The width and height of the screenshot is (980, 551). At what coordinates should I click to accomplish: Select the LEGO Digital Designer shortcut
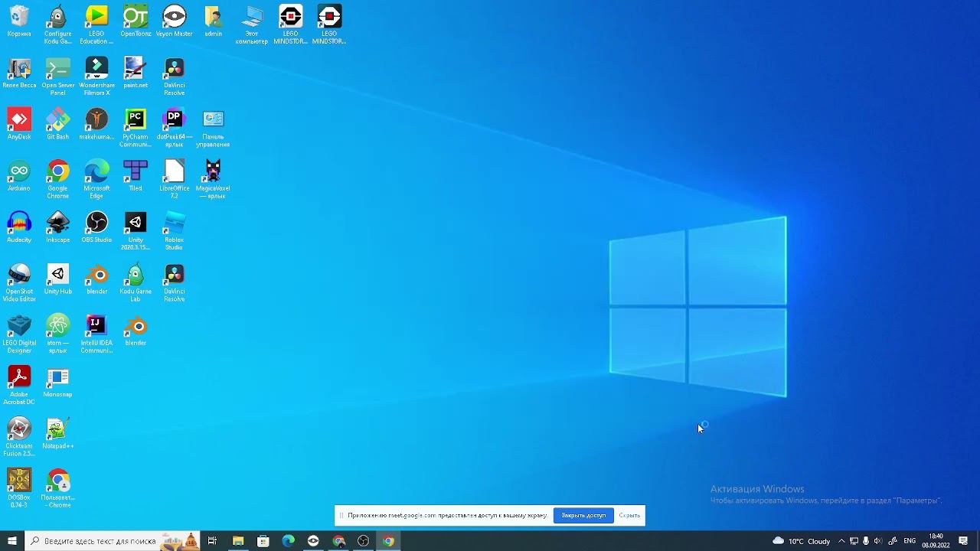[x=19, y=332]
